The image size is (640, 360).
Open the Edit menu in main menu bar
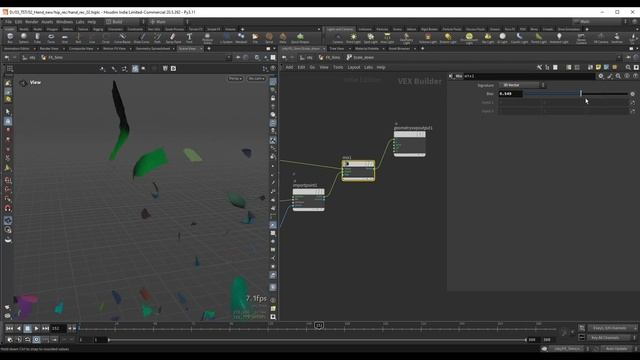(18, 22)
